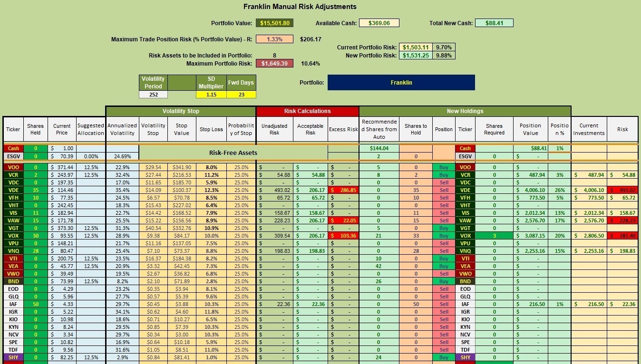Select the VCR stop loss 11.2%
641x364 pixels.
click(211, 175)
